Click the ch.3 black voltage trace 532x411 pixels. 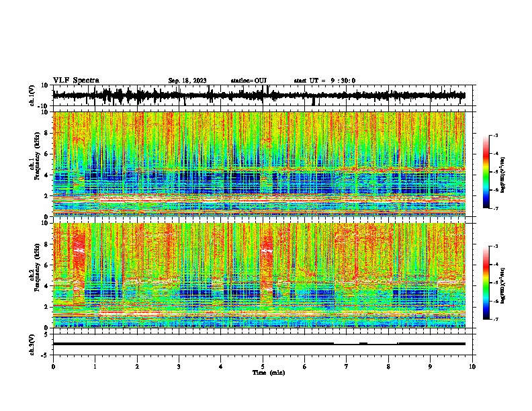coord(259,344)
